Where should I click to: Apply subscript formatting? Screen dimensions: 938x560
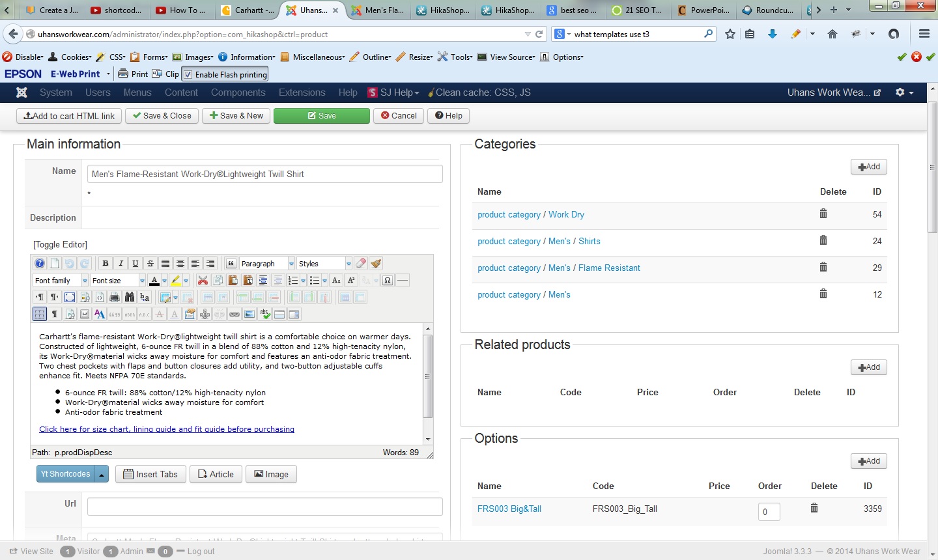[336, 281]
